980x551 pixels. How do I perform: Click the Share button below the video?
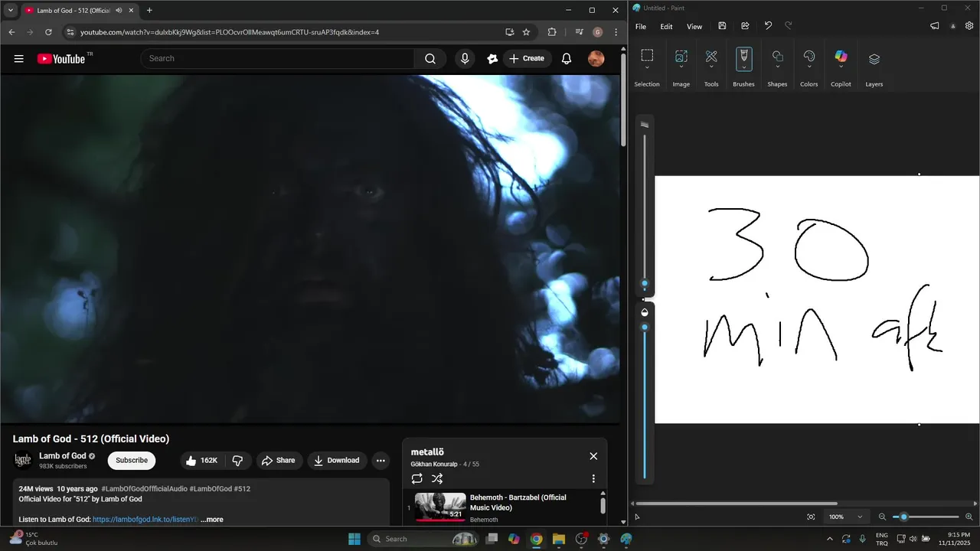(x=278, y=460)
